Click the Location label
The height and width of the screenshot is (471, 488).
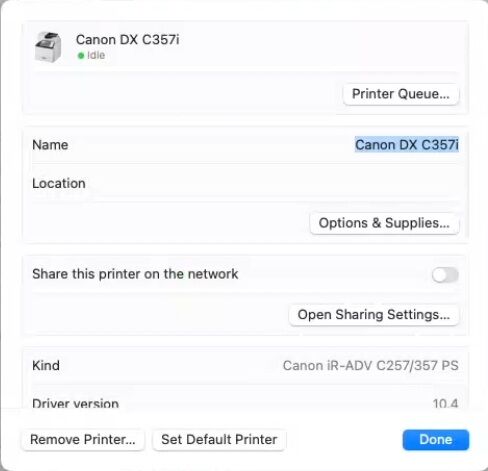tap(59, 183)
